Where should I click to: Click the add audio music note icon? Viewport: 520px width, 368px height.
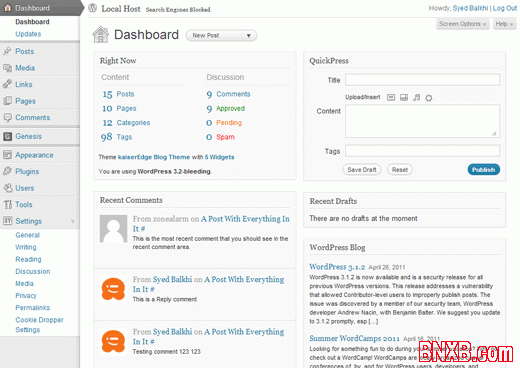416,97
